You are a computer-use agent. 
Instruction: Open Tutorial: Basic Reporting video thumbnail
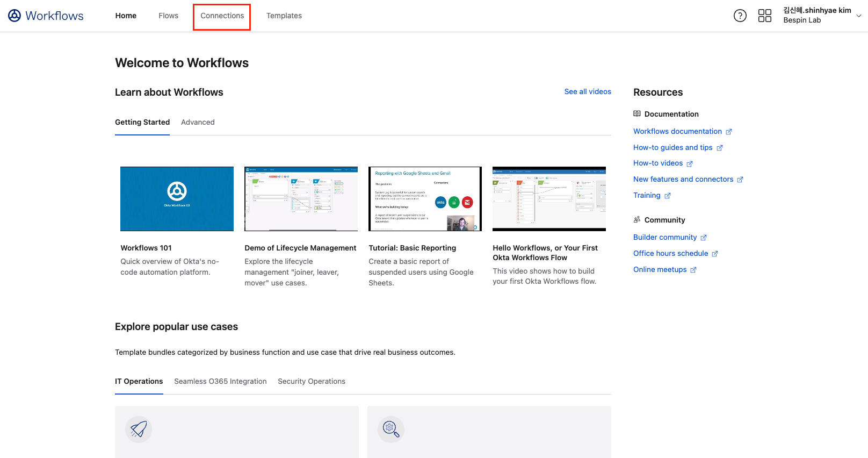pyautogui.click(x=425, y=199)
